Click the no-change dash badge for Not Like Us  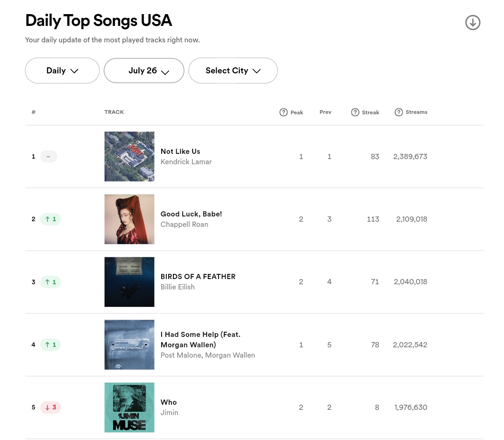pos(49,156)
